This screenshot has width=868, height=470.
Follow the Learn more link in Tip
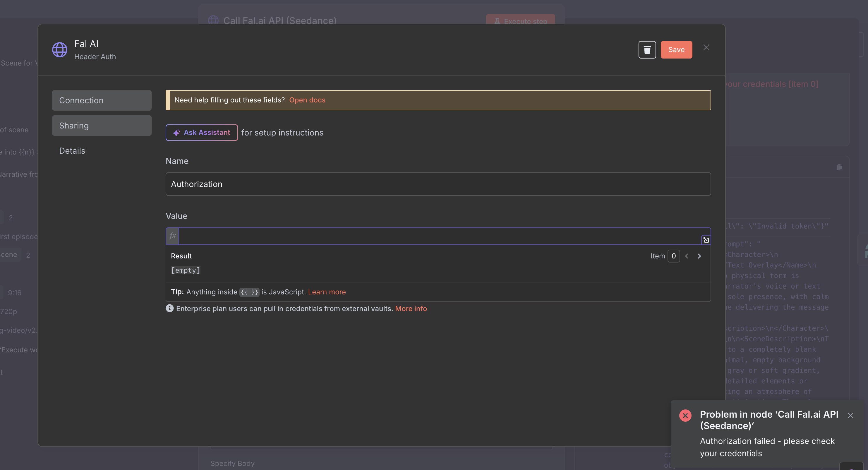pos(327,292)
